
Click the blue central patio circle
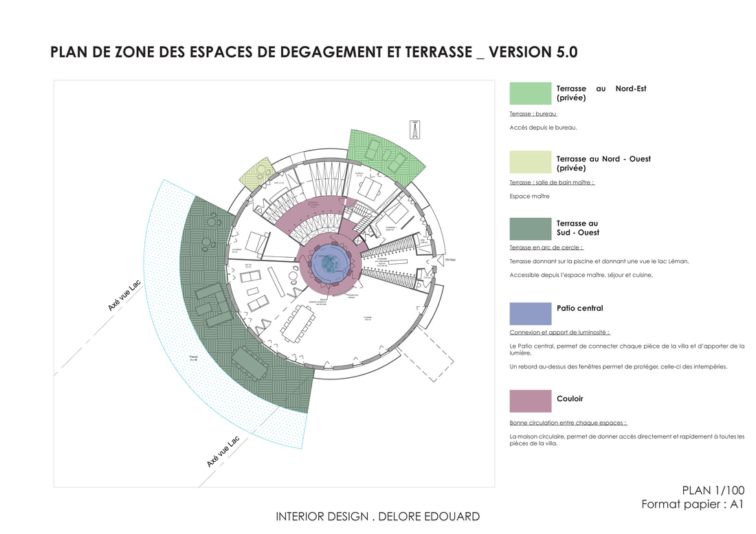pyautogui.click(x=328, y=263)
